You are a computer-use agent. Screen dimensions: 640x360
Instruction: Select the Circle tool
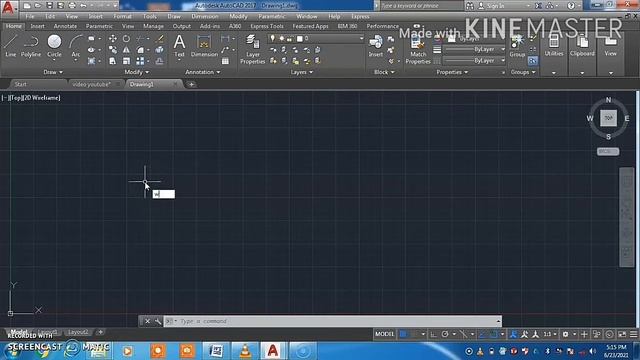[54, 46]
